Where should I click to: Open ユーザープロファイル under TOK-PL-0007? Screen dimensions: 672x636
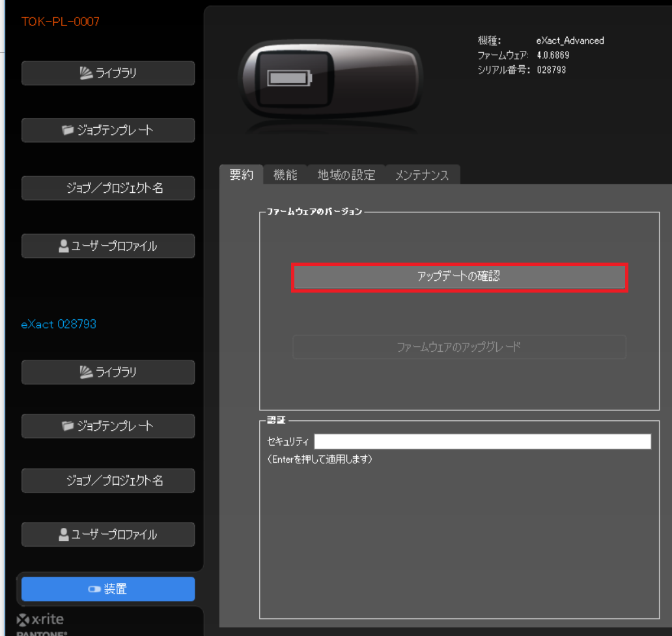[x=108, y=246]
